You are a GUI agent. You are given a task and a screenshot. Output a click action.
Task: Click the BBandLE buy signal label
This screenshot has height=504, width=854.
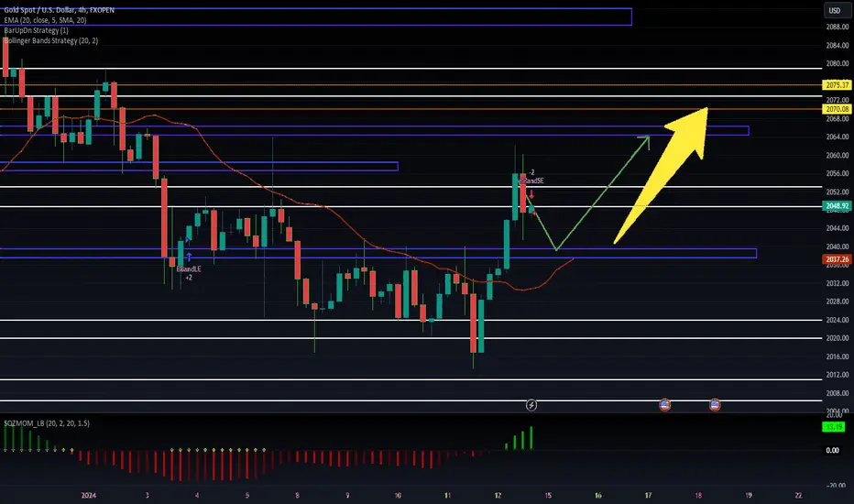[x=189, y=269]
